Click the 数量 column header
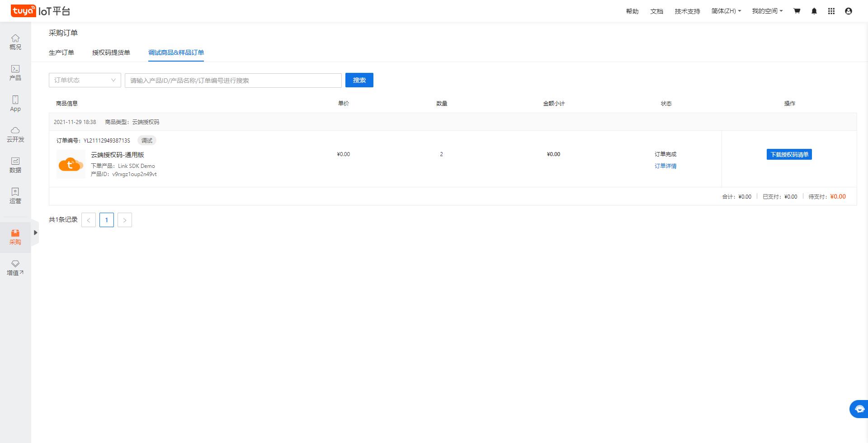 point(442,104)
